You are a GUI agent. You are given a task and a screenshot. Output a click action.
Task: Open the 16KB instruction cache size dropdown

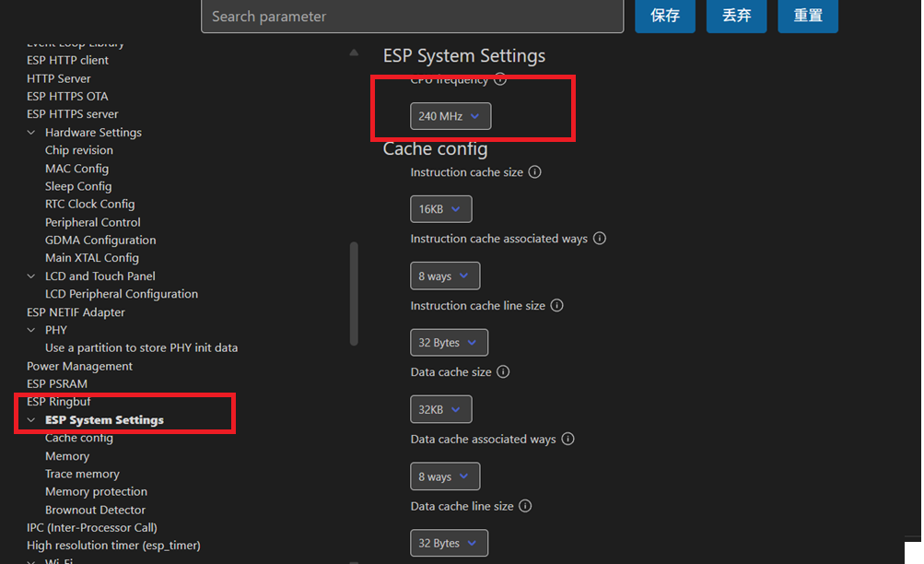point(440,209)
